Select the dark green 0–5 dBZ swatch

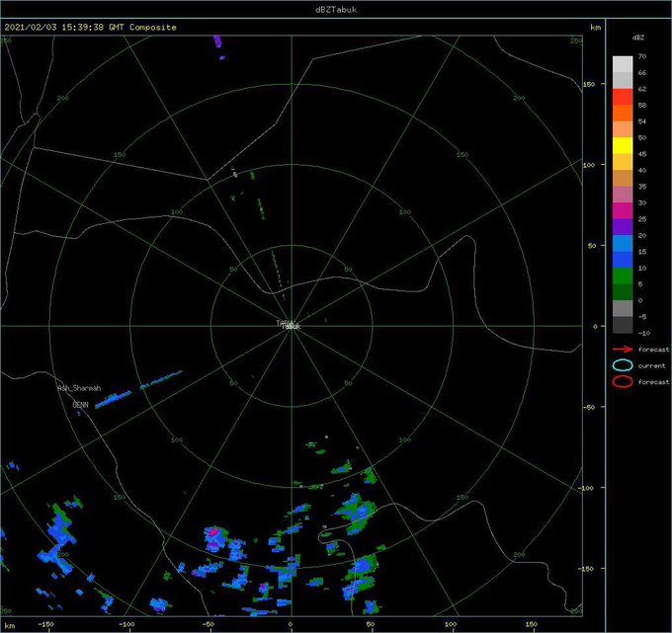(x=623, y=292)
